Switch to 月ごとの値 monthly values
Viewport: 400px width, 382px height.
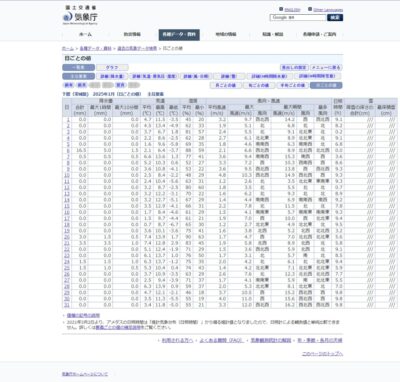click(226, 85)
